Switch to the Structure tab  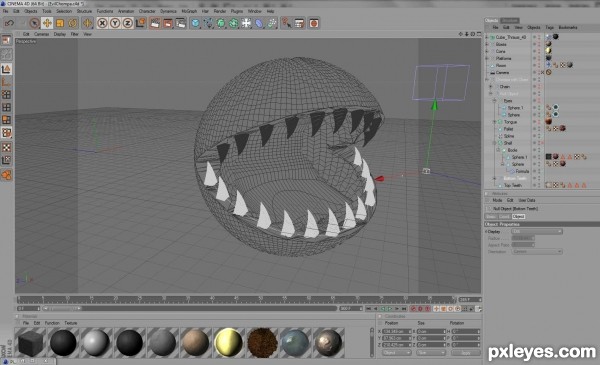click(509, 20)
